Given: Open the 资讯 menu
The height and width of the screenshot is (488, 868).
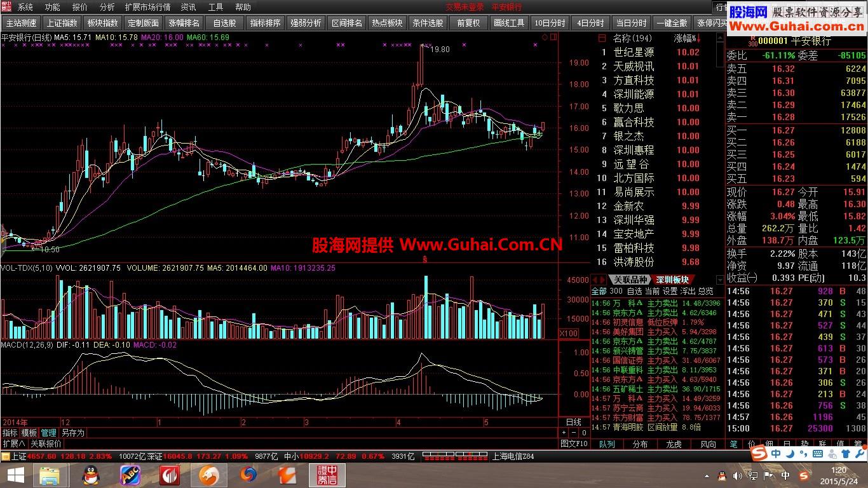Looking at the screenshot, I should click(188, 8).
